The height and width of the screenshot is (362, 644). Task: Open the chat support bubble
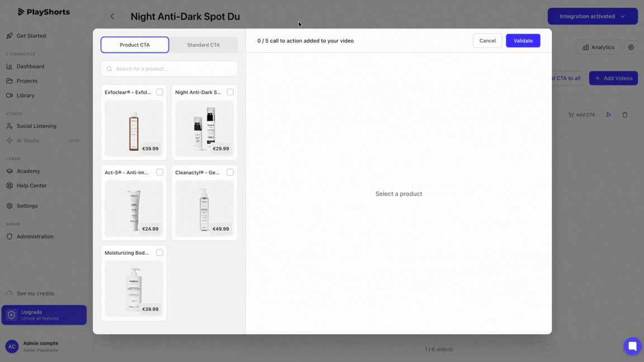point(632,346)
